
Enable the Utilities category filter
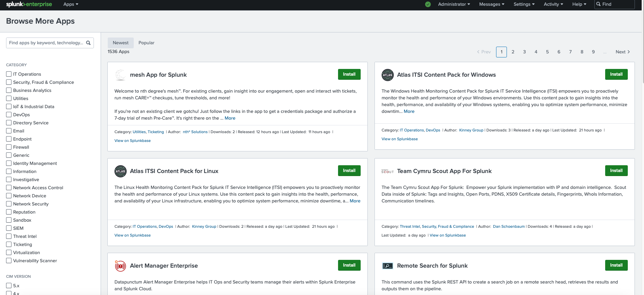(x=9, y=98)
